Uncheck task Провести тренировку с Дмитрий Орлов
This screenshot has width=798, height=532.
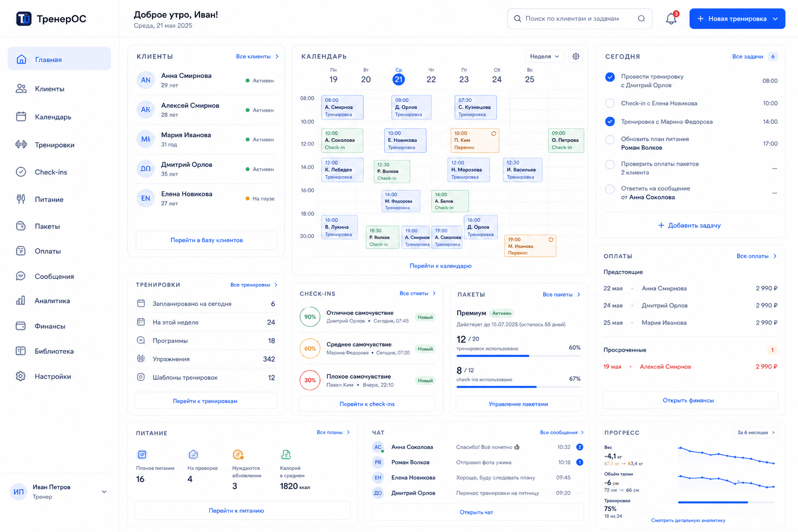[x=610, y=77]
